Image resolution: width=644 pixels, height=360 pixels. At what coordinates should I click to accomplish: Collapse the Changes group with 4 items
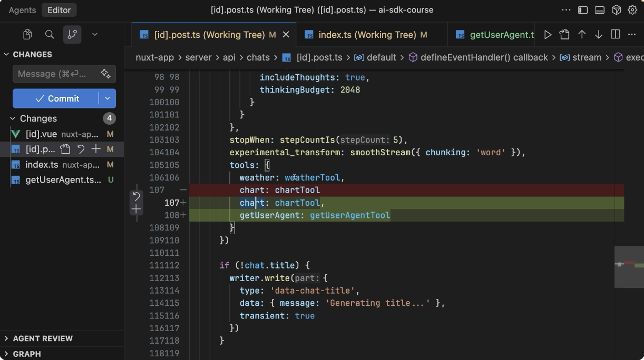(x=38, y=118)
